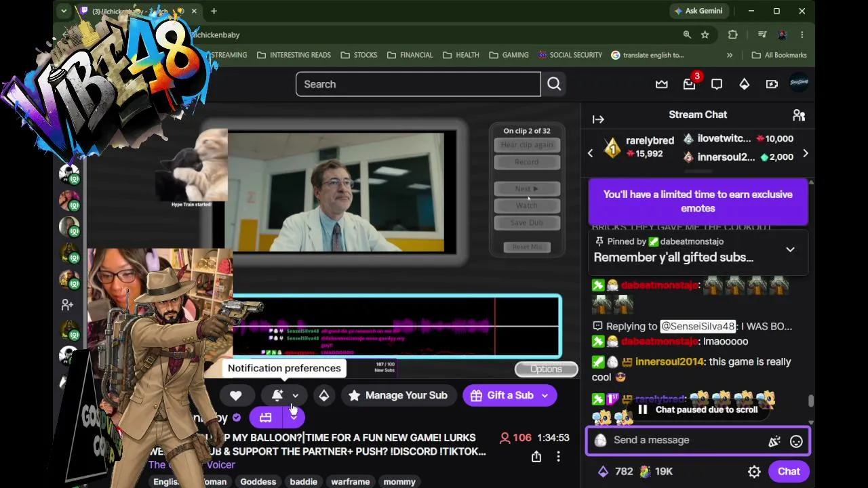Viewport: 868px width, 488px height.
Task: Resume chat via Chat paused due to scroll
Action: pyautogui.click(x=698, y=409)
